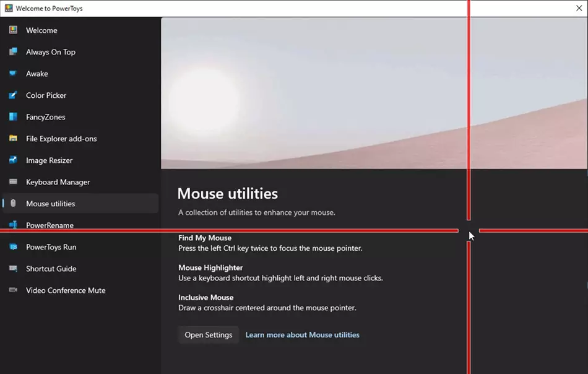This screenshot has width=588, height=374.
Task: Click the hero preview image
Action: [x=374, y=93]
